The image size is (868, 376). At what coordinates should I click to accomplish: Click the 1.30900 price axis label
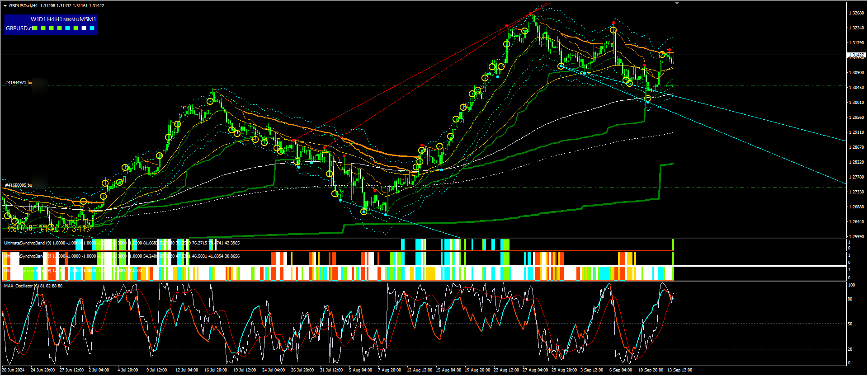(x=856, y=73)
